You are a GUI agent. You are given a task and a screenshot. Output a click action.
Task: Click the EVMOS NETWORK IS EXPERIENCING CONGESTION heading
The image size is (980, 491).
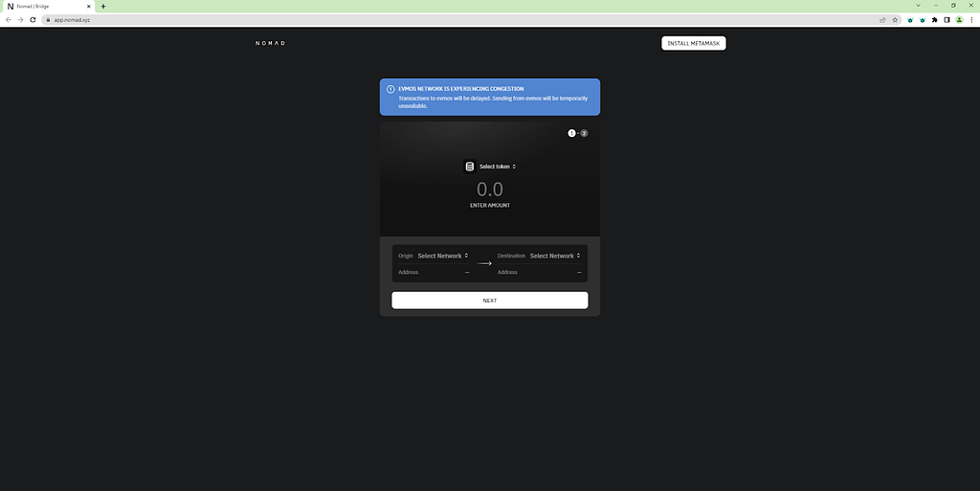460,89
